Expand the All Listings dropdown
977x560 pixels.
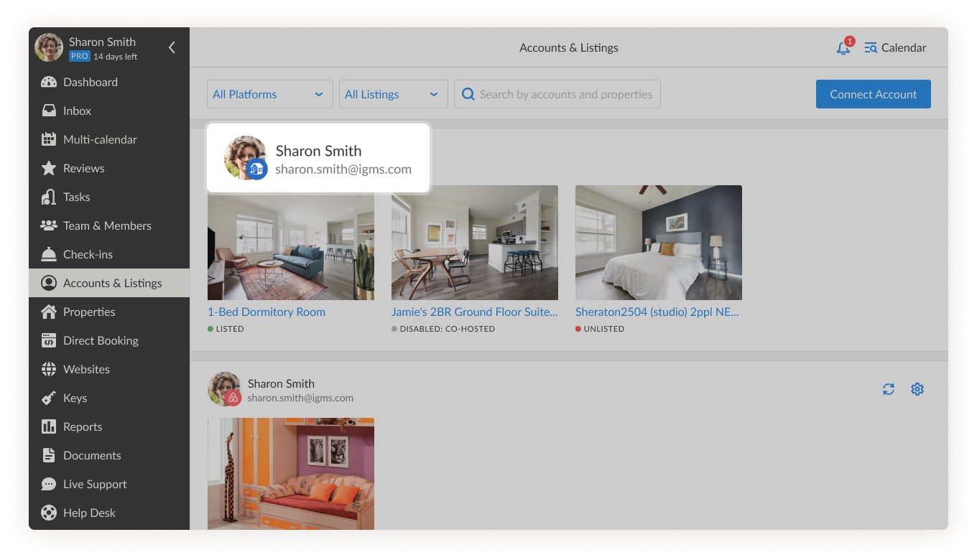click(x=394, y=94)
